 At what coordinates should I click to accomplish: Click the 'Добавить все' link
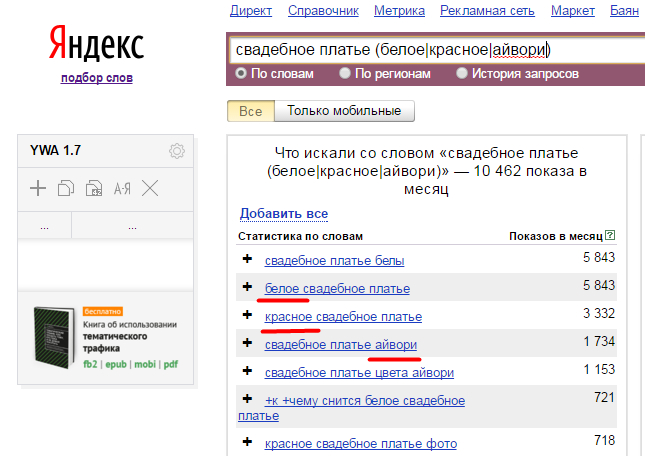(283, 214)
